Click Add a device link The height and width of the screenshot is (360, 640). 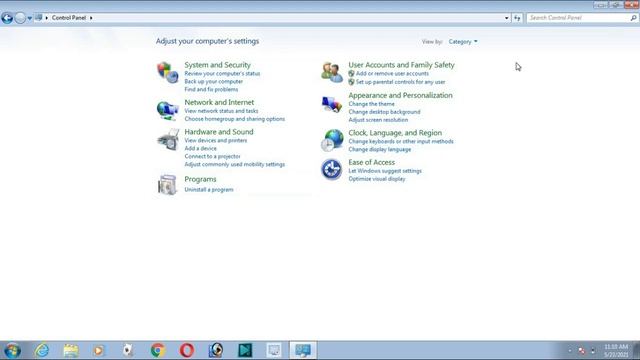(200, 148)
